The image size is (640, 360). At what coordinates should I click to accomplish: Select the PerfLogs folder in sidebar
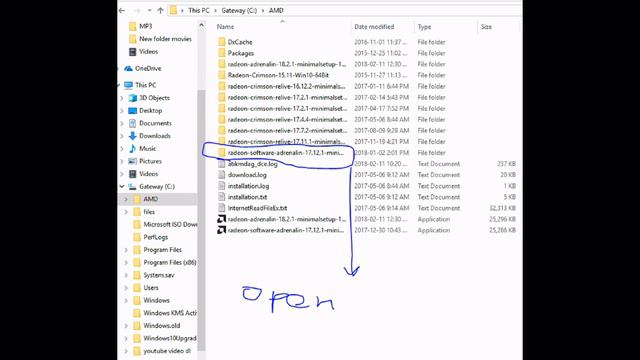click(156, 237)
